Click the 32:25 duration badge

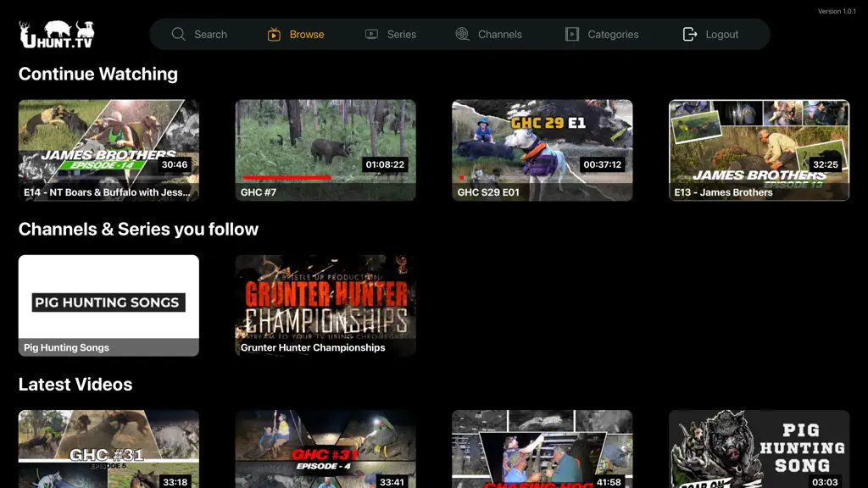(826, 164)
